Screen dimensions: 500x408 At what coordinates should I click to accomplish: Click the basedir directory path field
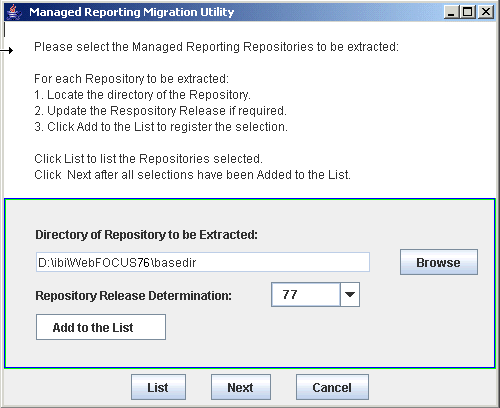point(203,262)
